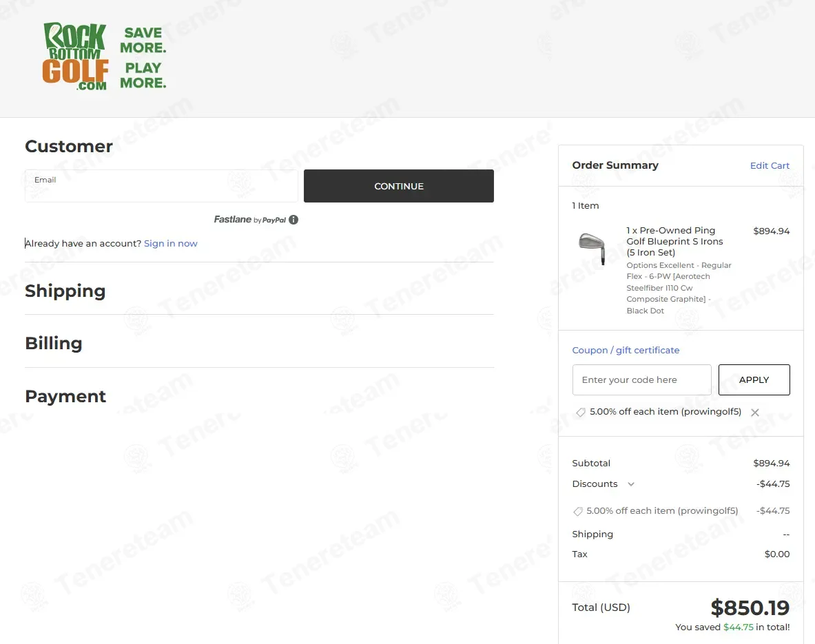
Task: Click the product options description text
Action: coord(679,288)
